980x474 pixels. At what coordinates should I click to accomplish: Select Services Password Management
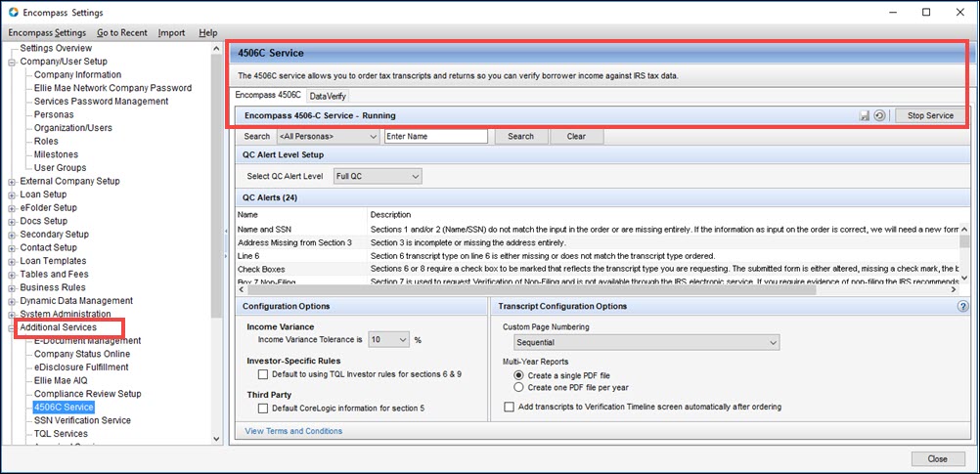[x=102, y=102]
